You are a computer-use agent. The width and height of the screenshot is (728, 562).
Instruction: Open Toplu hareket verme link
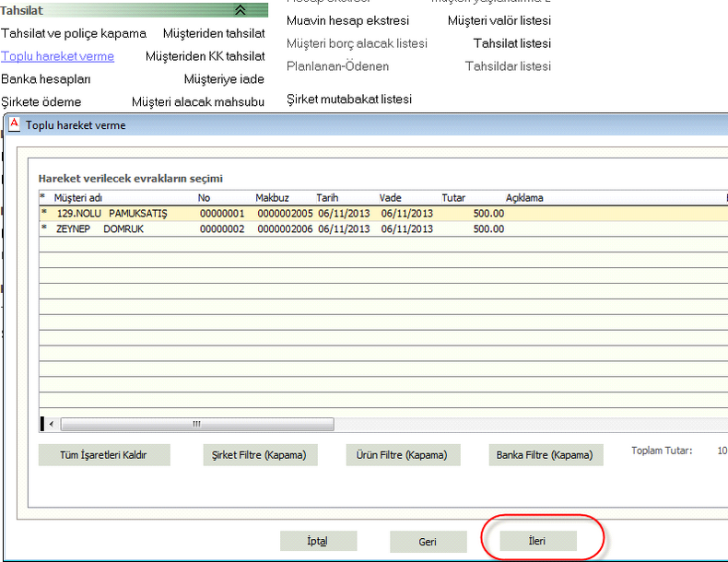[x=57, y=56]
